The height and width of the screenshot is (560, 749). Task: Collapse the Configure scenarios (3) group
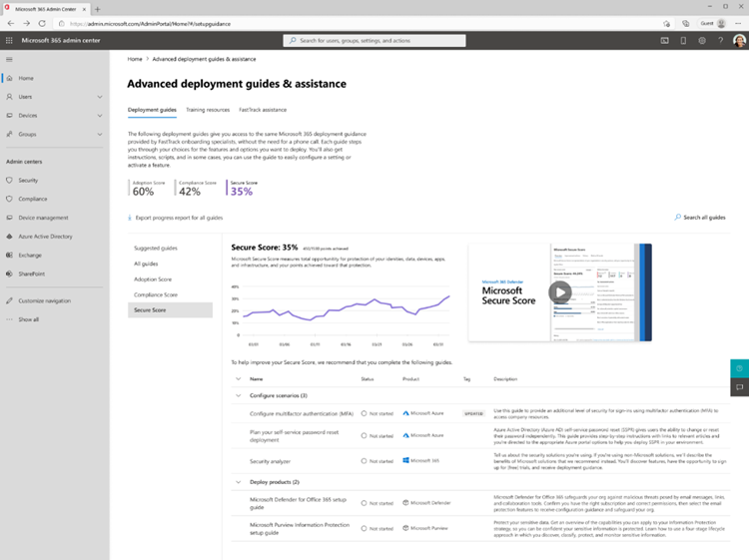point(239,395)
